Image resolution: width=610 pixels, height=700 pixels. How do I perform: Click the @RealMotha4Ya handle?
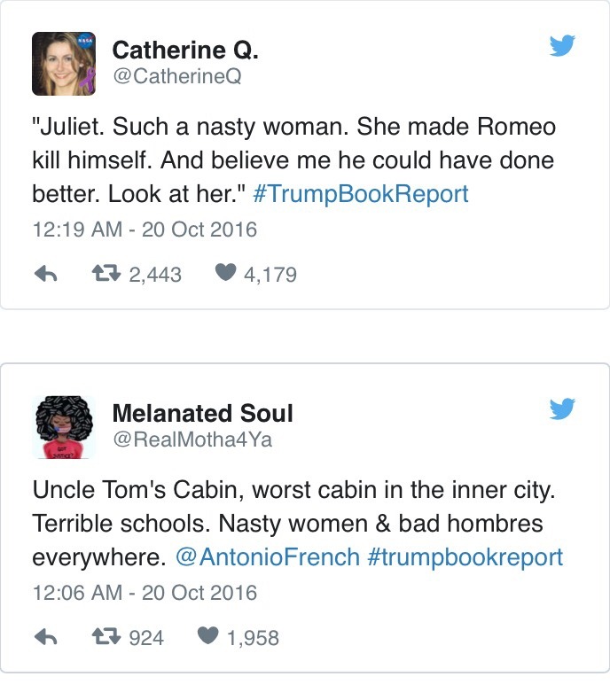point(192,439)
